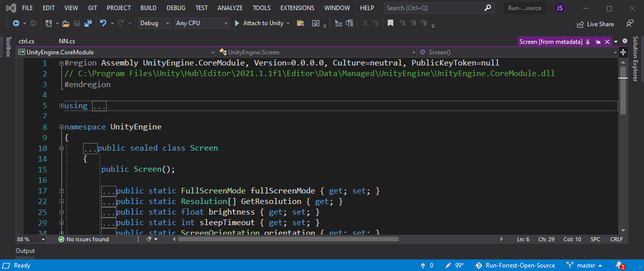Image resolution: width=644 pixels, height=271 pixels.
Task: Open the UnityEngine.CoreModule project dropdown
Action: [x=117, y=52]
